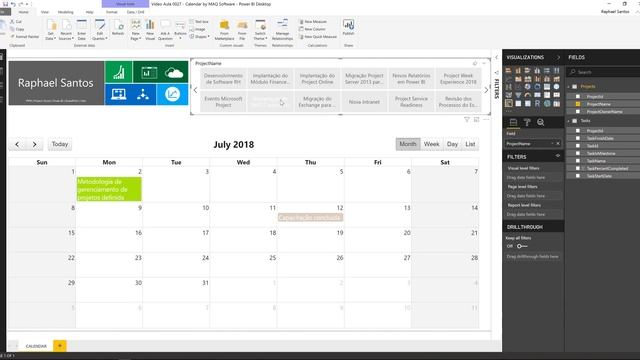The width and height of the screenshot is (640, 360).
Task: Open the New Page dropdown
Action: click(136, 30)
